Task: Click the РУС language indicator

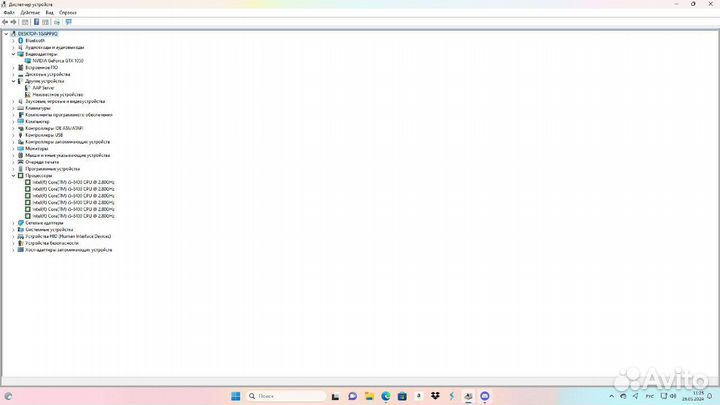Action: coord(649,396)
